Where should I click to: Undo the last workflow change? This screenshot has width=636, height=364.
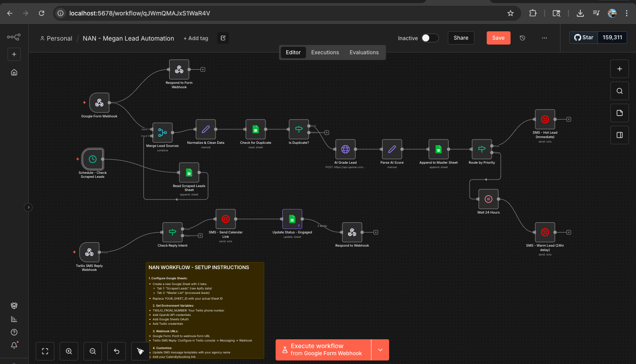click(x=116, y=351)
